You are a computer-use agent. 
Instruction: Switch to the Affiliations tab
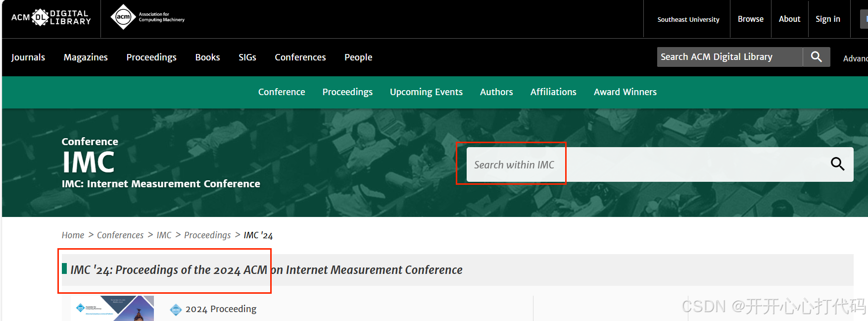coord(553,92)
